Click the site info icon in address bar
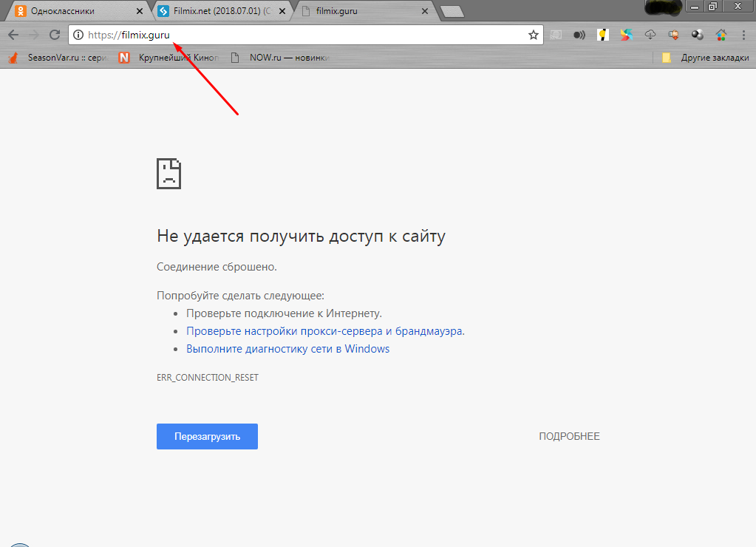 [78, 35]
